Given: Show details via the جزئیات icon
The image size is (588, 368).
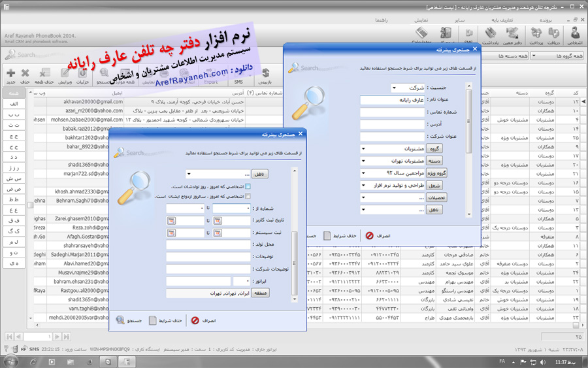Looking at the screenshot, I should (82, 76).
